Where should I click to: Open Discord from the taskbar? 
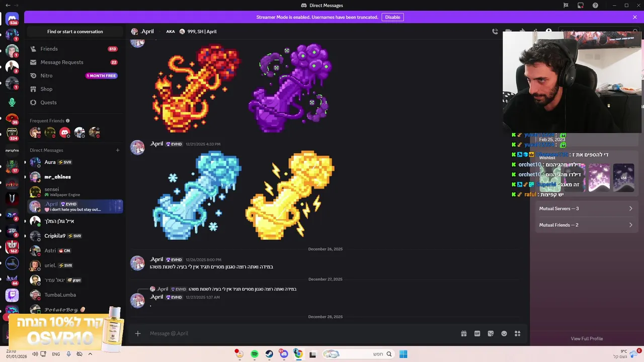(284, 354)
